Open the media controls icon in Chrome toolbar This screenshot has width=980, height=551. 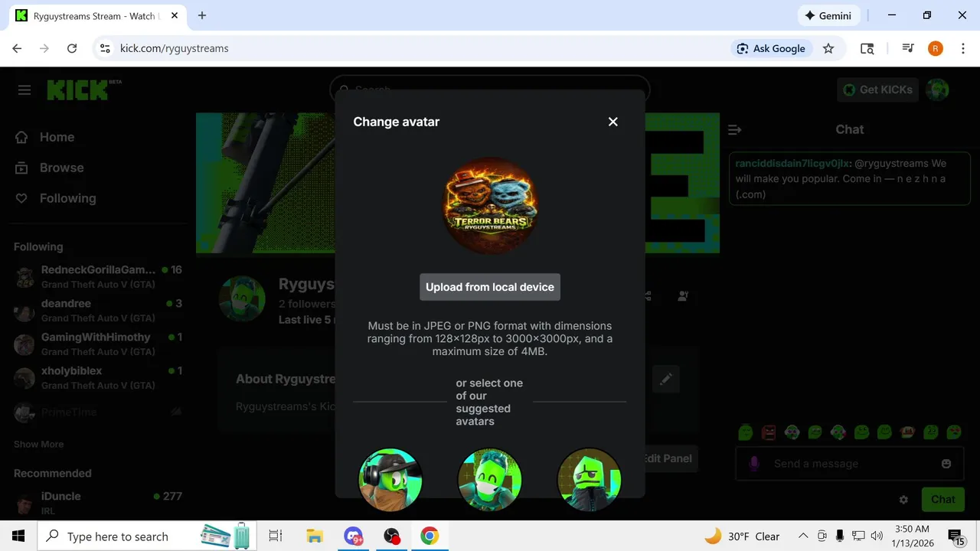[x=908, y=48]
